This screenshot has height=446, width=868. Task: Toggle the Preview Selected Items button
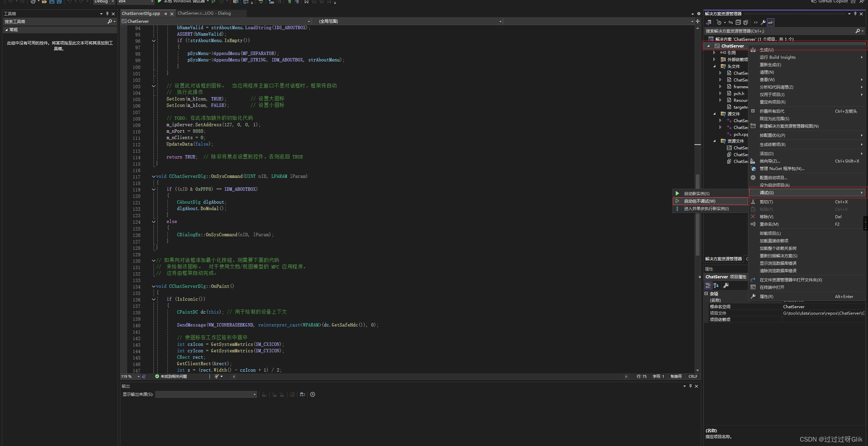point(771,22)
